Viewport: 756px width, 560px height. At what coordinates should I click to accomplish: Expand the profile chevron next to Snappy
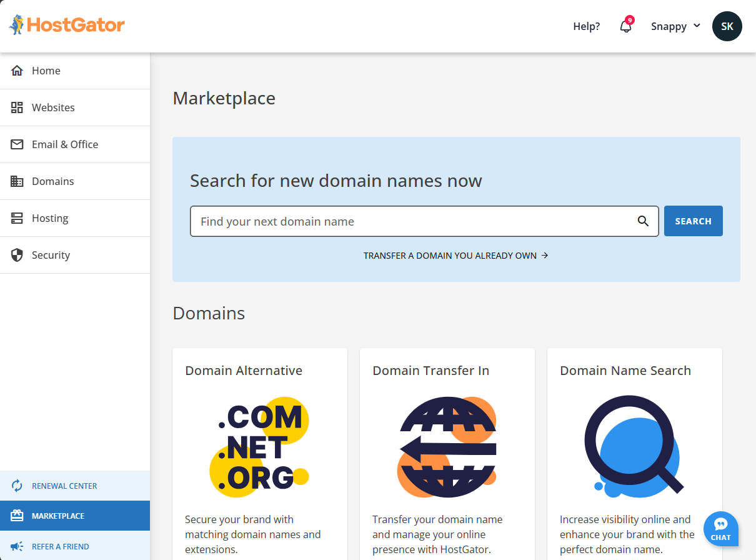pos(697,26)
